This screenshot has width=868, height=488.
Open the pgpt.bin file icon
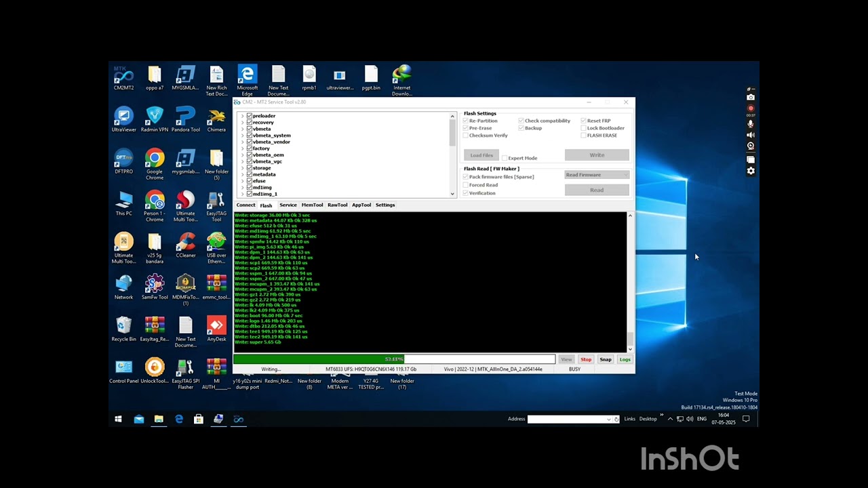click(x=371, y=78)
